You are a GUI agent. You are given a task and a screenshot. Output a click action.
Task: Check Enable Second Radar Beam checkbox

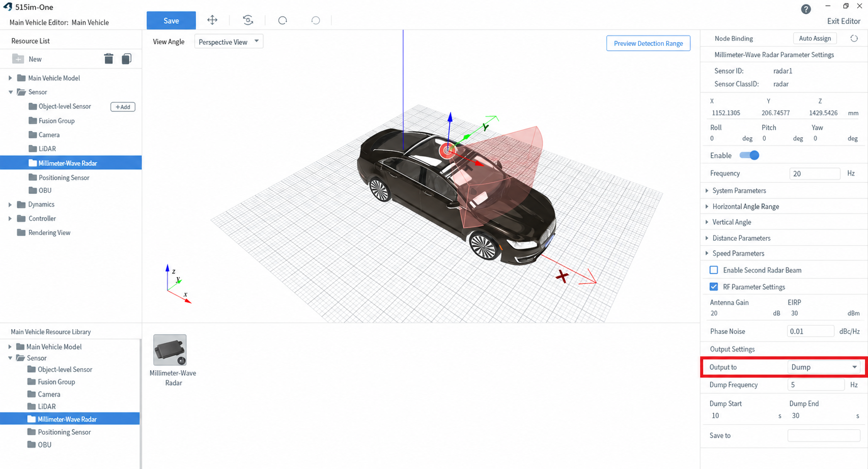click(x=714, y=270)
